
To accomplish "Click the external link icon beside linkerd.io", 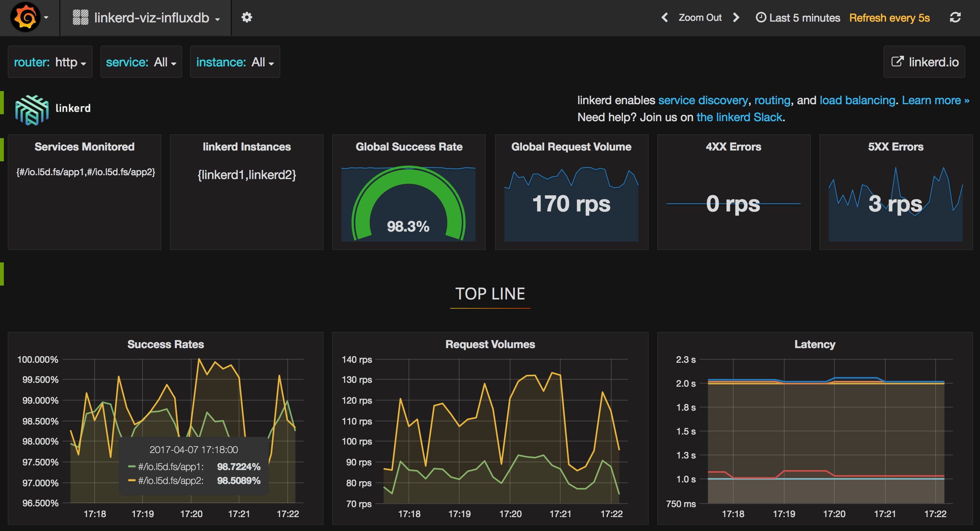I will coord(897,62).
